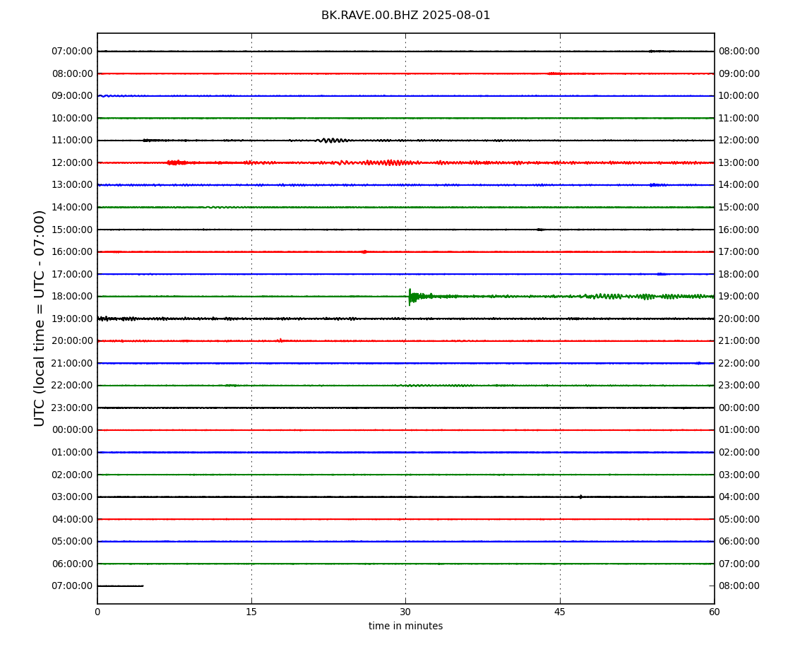Click the left-axis 04:00:00 label
This screenshot has height=671, width=812.
click(x=73, y=519)
